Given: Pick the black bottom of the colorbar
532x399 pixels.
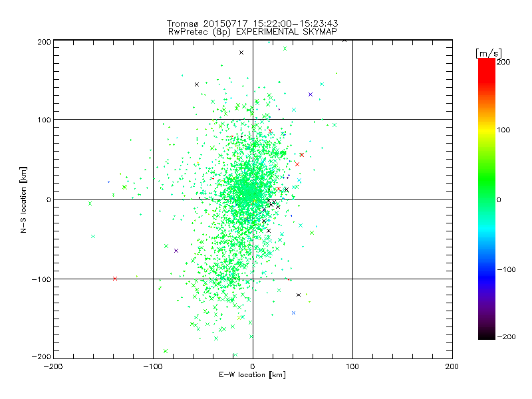Looking at the screenshot, I should pos(487,335).
